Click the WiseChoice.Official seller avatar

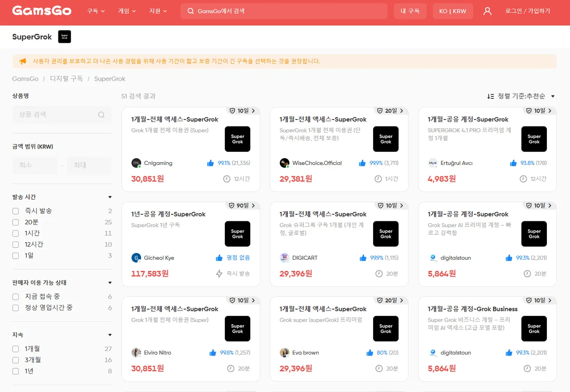click(x=285, y=163)
